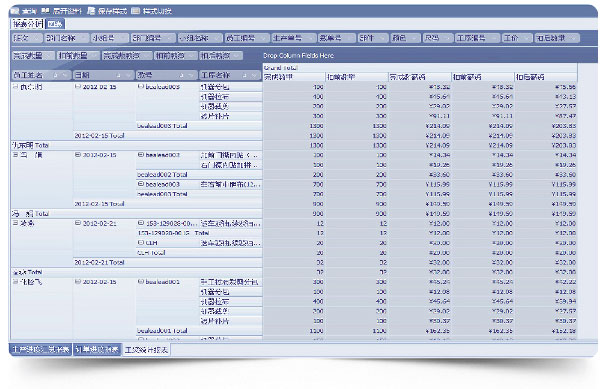The height and width of the screenshot is (389, 607).
Task: Click the 'Drop Column Fields Here' area
Action: tap(298, 56)
